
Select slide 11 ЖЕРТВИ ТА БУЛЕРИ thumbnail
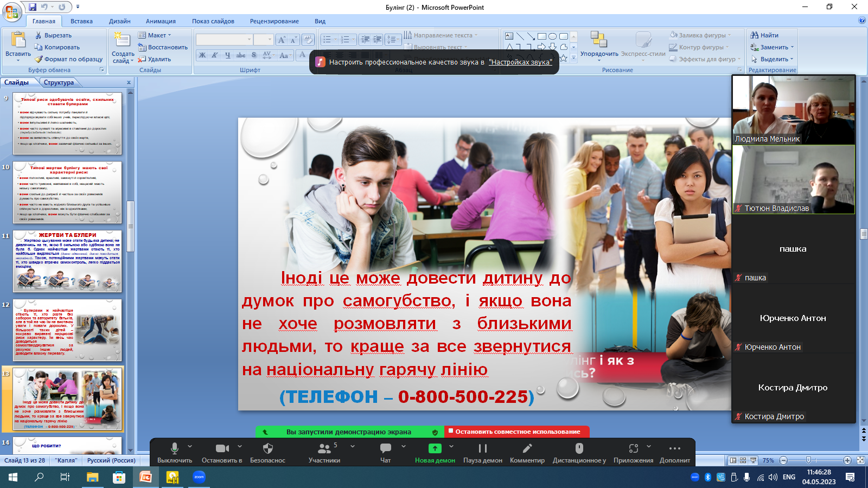tap(67, 261)
